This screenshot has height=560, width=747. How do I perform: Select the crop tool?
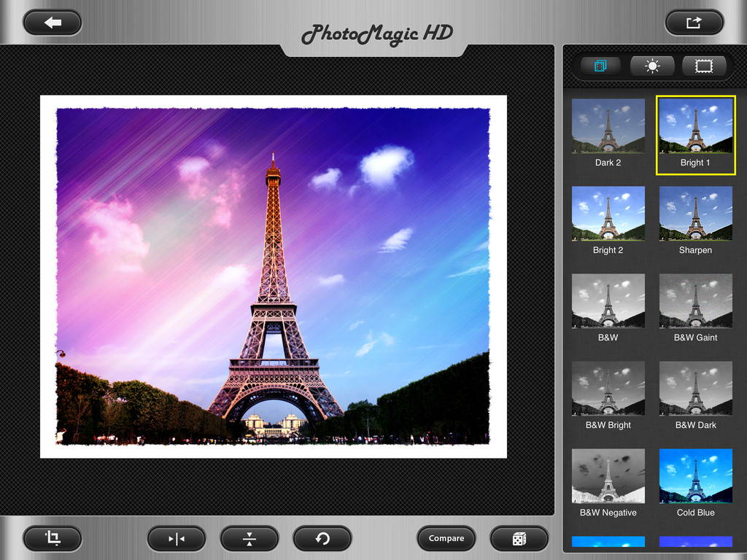pos(53,539)
